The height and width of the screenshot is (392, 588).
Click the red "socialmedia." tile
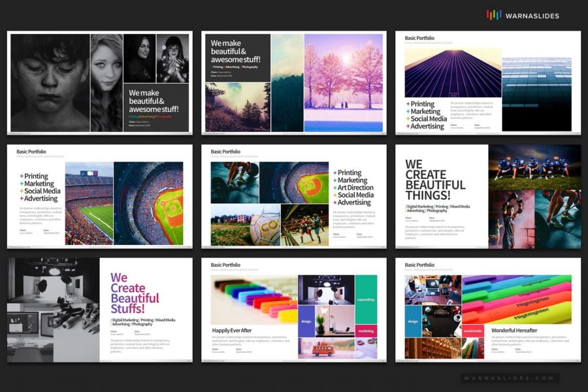[x=472, y=331]
